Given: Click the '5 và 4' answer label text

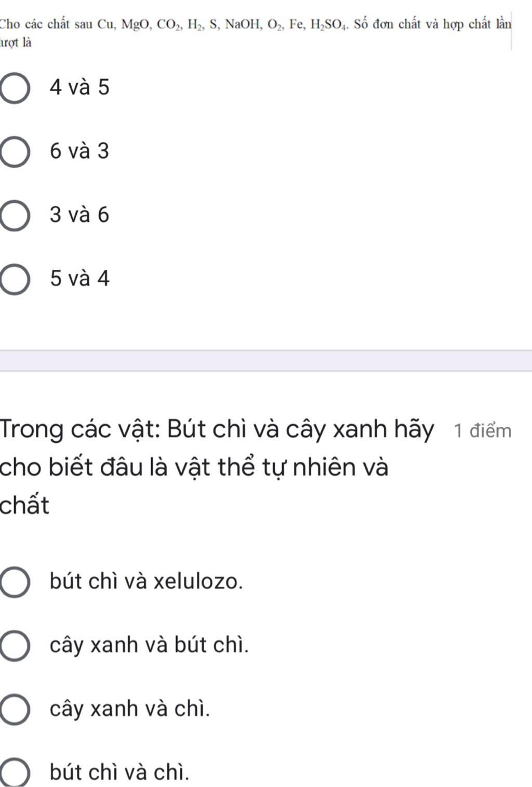Looking at the screenshot, I should (x=79, y=279).
